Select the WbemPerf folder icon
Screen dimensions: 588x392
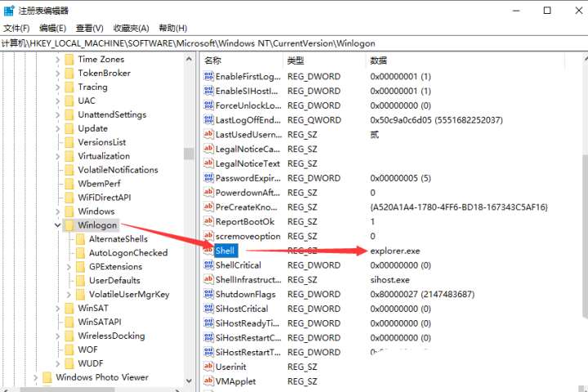pos(69,184)
